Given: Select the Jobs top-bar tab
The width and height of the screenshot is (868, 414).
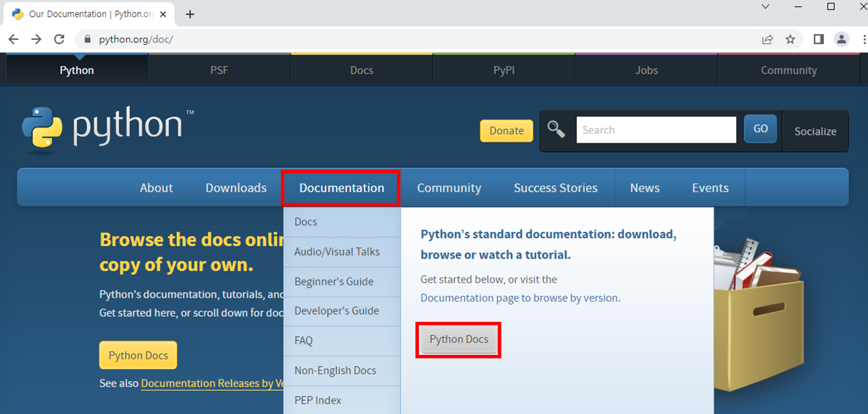Looking at the screenshot, I should pos(646,70).
